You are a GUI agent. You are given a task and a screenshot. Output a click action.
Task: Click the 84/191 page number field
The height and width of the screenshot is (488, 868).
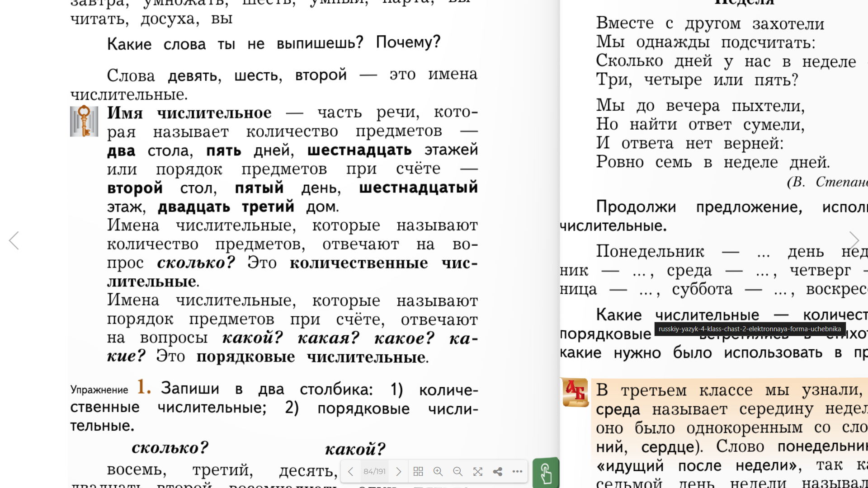coord(375,472)
